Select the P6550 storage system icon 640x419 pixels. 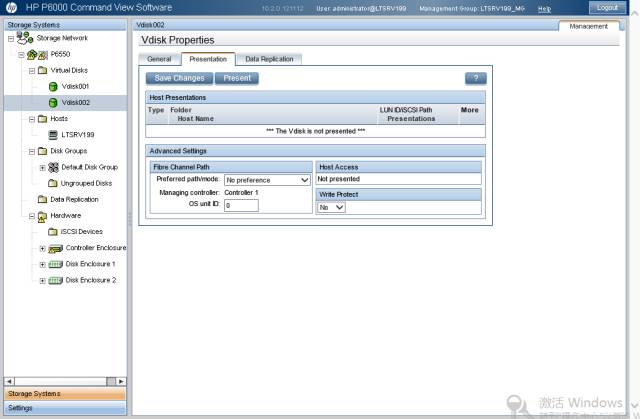click(x=38, y=54)
